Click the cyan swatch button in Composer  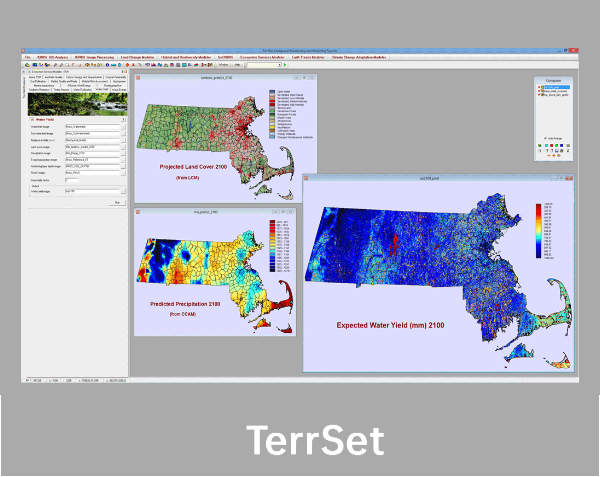(x=546, y=145)
